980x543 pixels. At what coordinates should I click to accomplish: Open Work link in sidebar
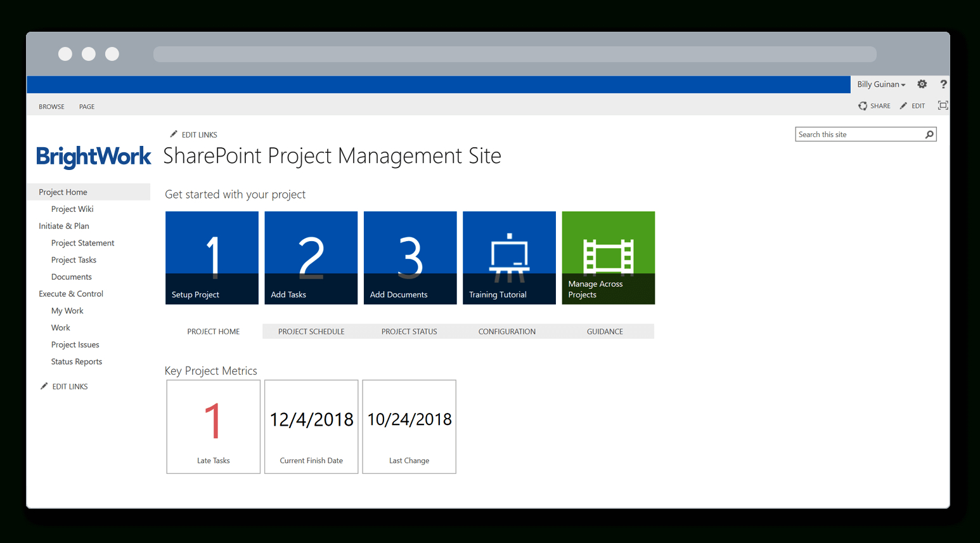coord(61,327)
